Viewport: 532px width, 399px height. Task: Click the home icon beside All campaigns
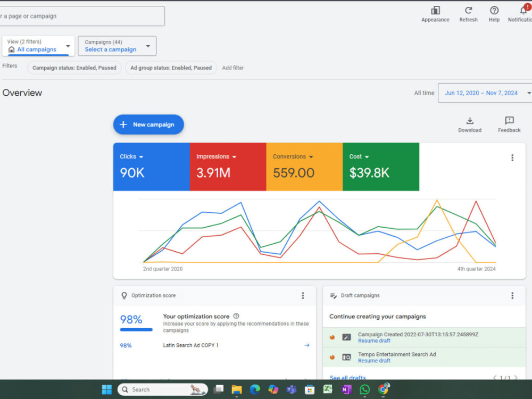click(12, 49)
